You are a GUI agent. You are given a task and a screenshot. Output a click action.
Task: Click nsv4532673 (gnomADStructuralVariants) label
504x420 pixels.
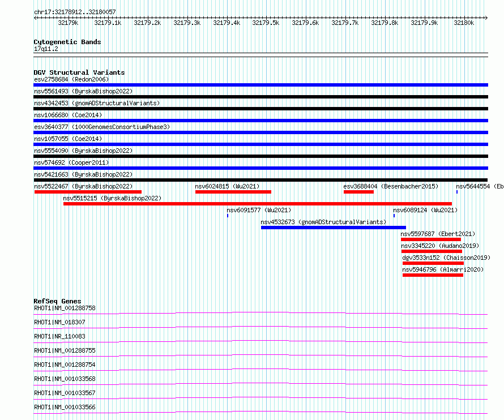coord(323,222)
